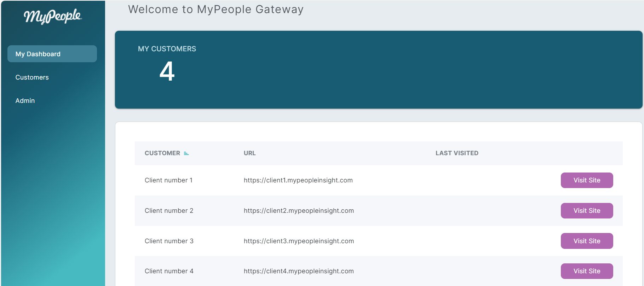Sort by the CUSTOMER column header

click(x=162, y=153)
